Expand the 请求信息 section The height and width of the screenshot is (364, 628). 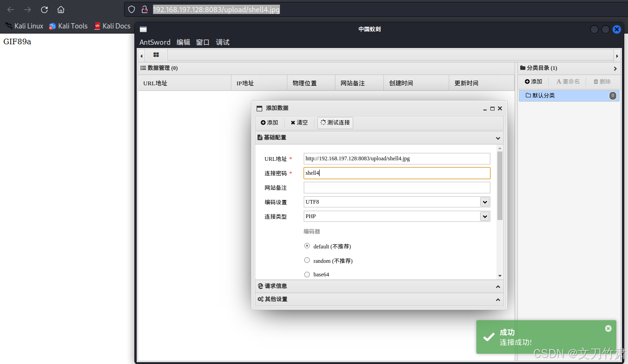coord(379,286)
